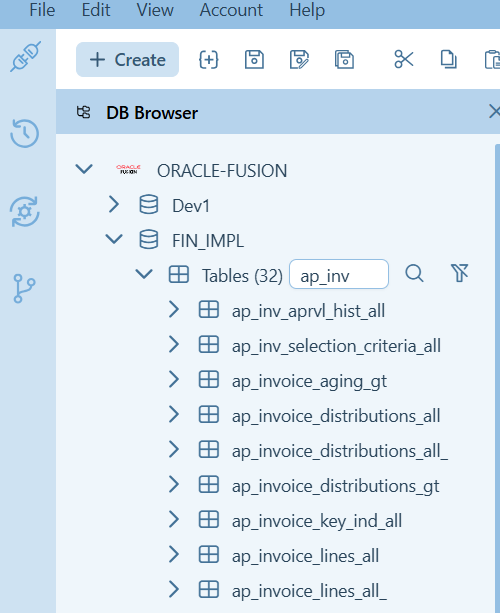Screen dimensions: 500x613
Task: Click table icon of ap_invoice_aging_gt
Action: click(x=209, y=379)
